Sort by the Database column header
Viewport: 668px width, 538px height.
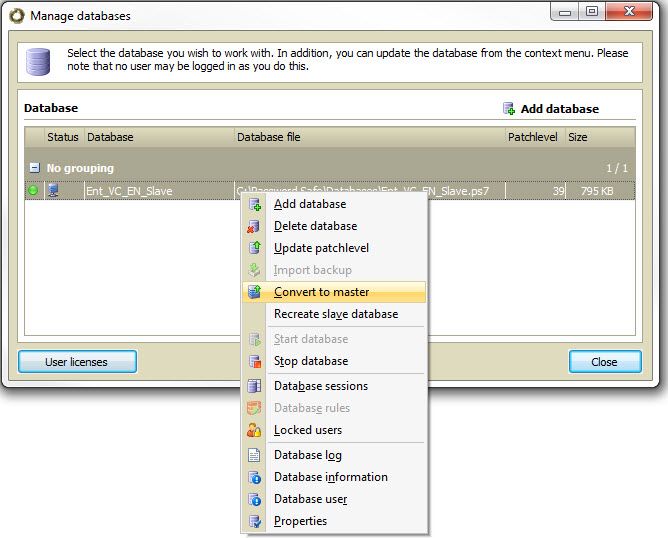pos(159,137)
